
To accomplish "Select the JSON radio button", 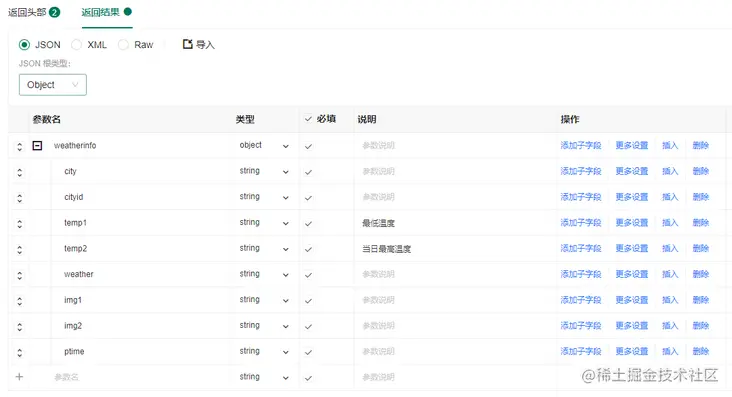I will 24,45.
